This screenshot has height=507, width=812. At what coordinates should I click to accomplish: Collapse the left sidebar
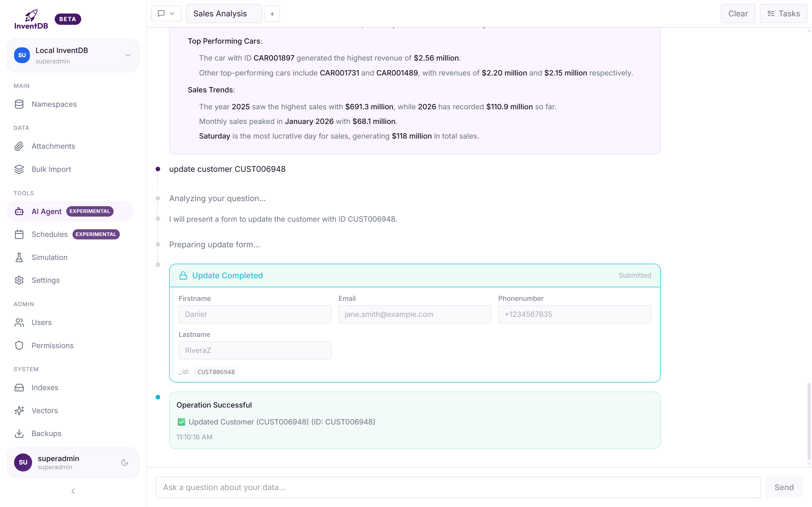tap(73, 491)
